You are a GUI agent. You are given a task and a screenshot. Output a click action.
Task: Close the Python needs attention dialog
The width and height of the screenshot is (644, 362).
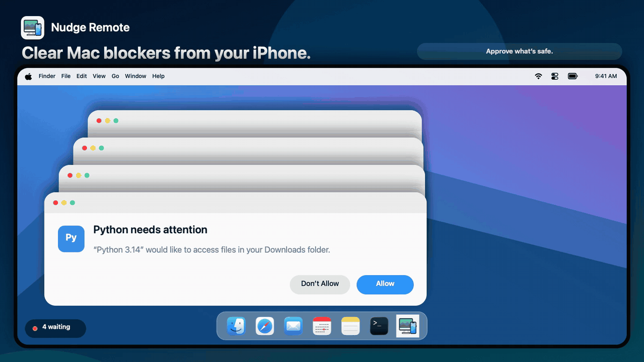(55, 203)
